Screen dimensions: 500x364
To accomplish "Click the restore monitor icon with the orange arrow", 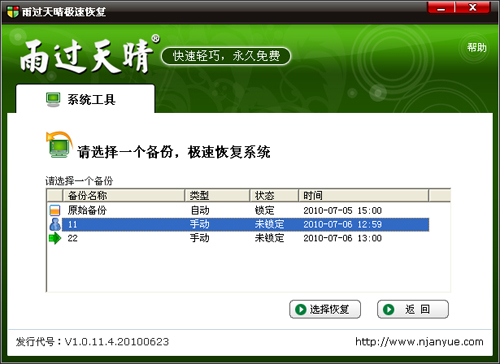I will click(x=59, y=144).
